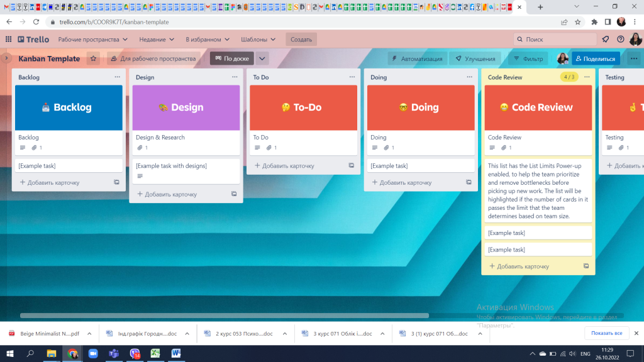The image size is (644, 362).
Task: Open Word from the taskbar
Action: [x=176, y=353]
